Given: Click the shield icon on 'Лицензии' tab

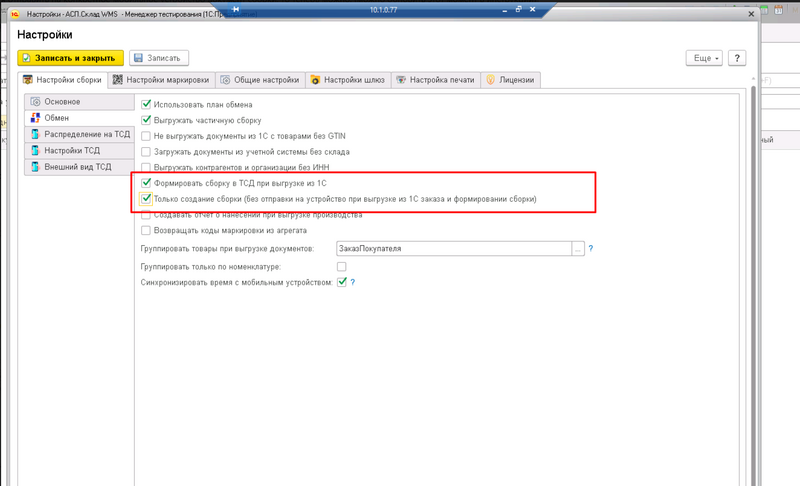Looking at the screenshot, I should pos(490,80).
